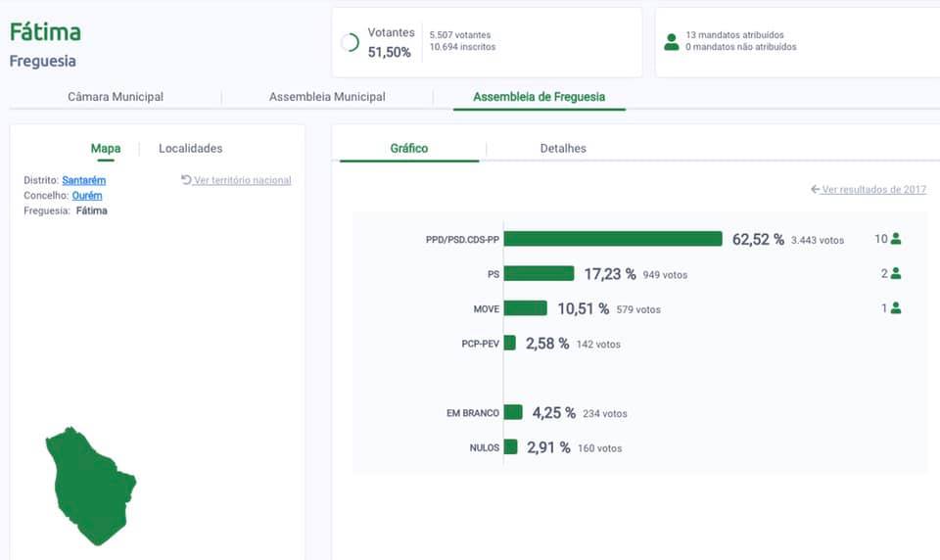
Task: Click the '3.443 votos' count
Action: click(817, 241)
